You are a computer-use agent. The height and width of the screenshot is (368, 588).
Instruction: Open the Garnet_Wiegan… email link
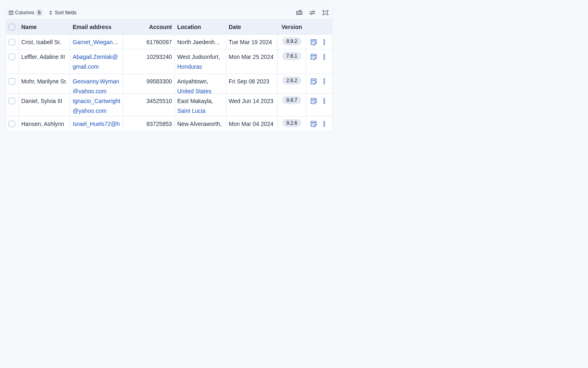(x=96, y=42)
